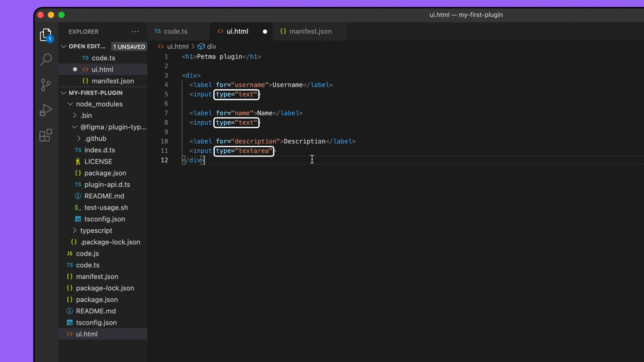Click type="text" attribute on line 8
Viewport: 644px width, 362px height.
click(x=236, y=123)
